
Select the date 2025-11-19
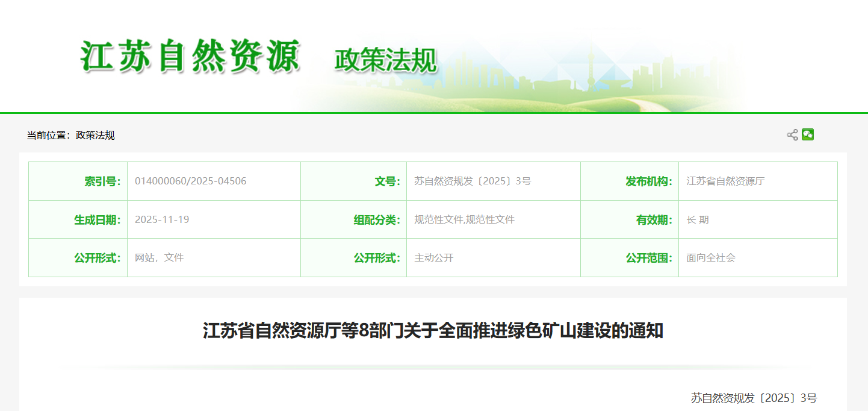pyautogui.click(x=162, y=219)
